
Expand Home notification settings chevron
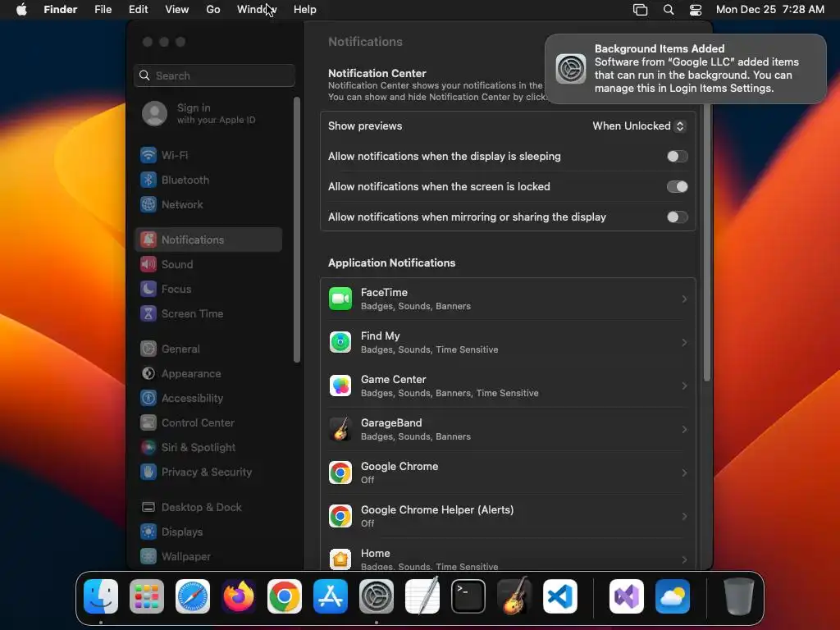684,559
